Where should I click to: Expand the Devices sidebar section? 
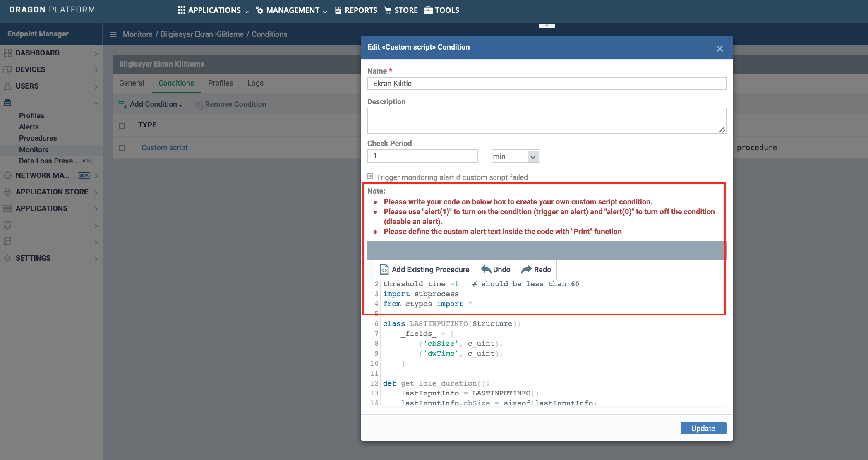(96, 70)
